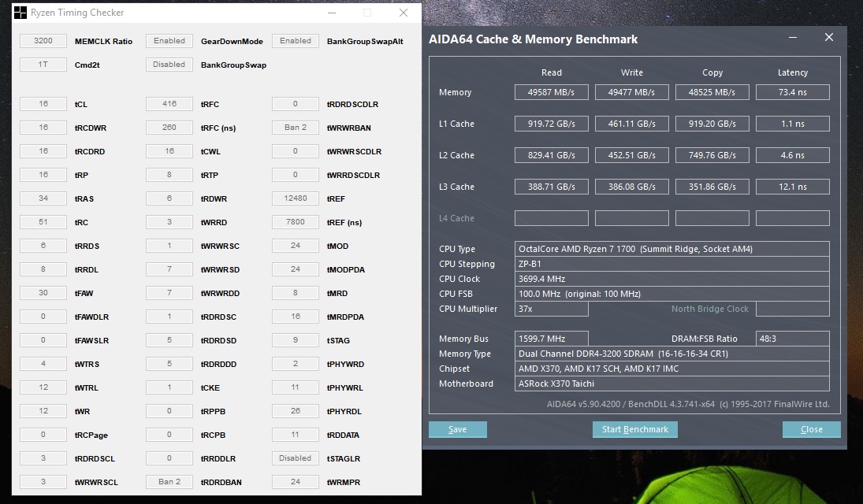Click the tRDWR value 6 field
The image size is (863, 504).
tap(169, 198)
